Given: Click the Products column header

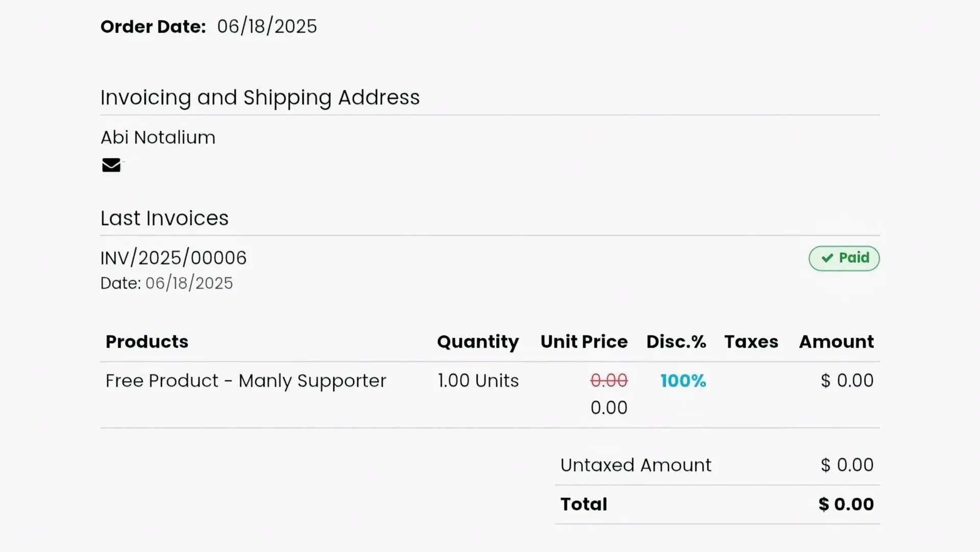Looking at the screenshot, I should (147, 342).
